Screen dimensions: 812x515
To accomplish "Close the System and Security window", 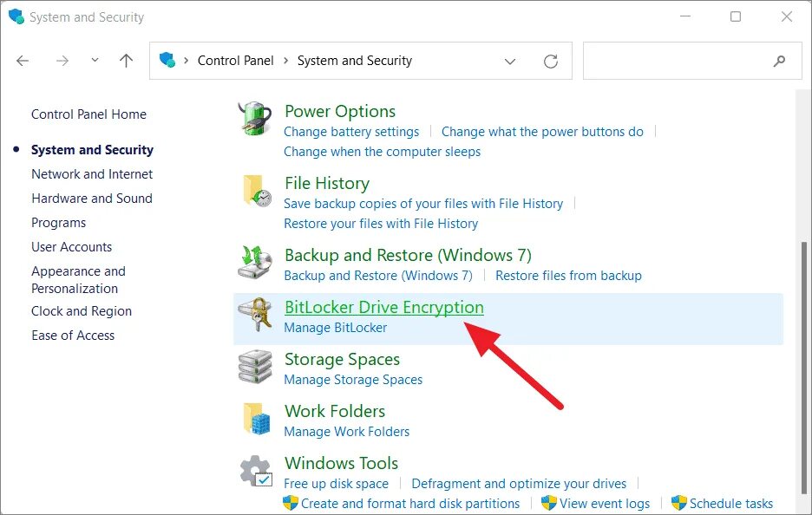I will [x=787, y=16].
